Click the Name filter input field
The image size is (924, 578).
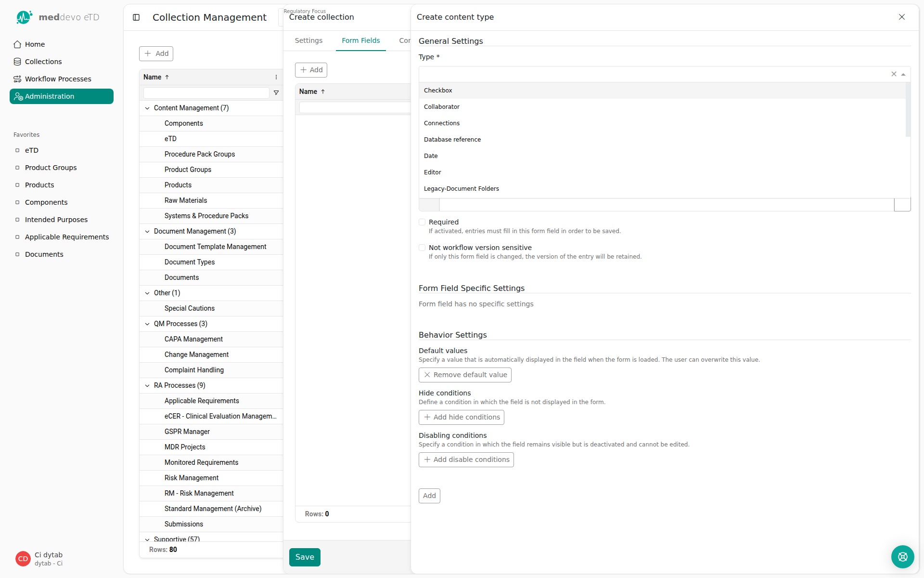tap(206, 92)
